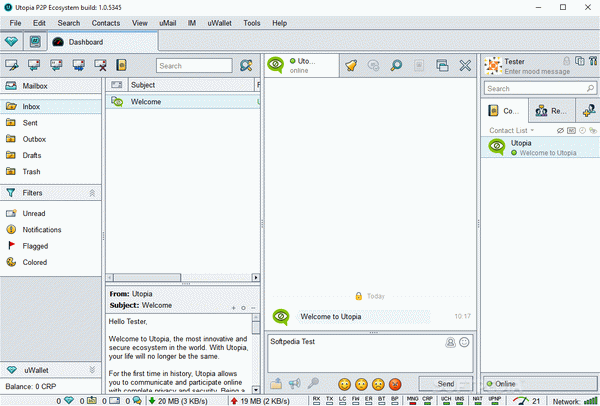Screen dimensions: 600x406
Task: Toggle the UPNP status indicator
Action: [494, 400]
